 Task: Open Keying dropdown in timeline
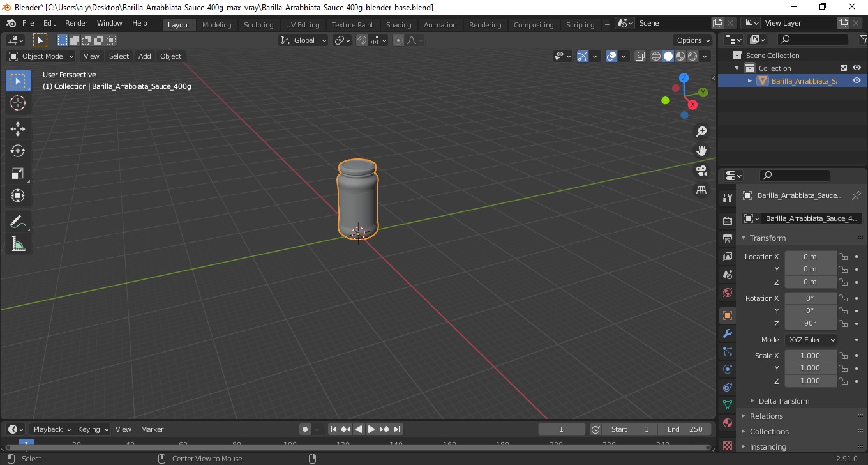point(93,429)
